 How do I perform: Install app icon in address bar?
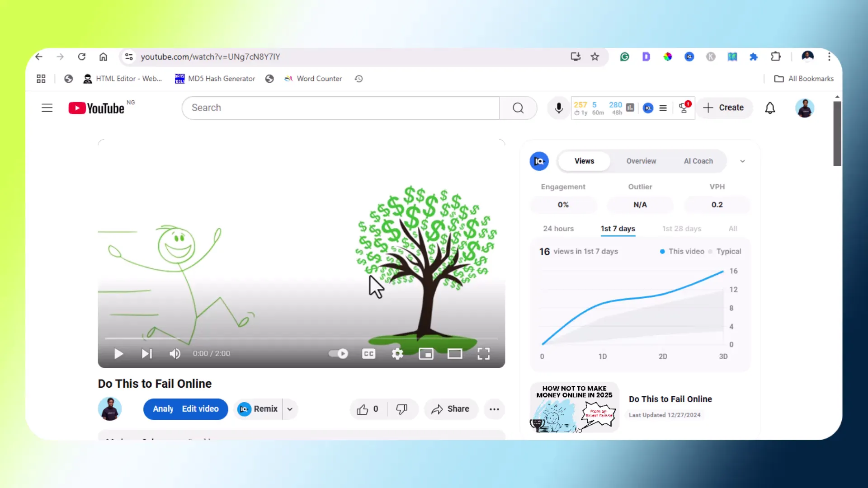[576, 57]
